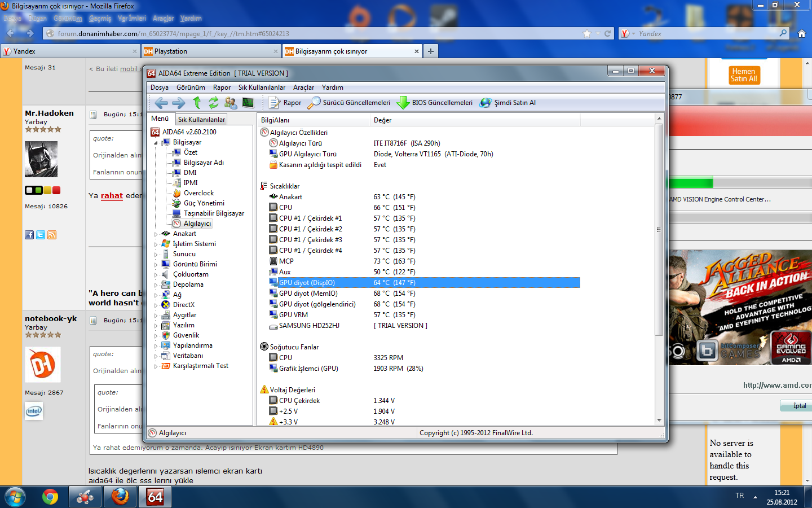
Task: Go up one level with green arrow
Action: coord(197,102)
